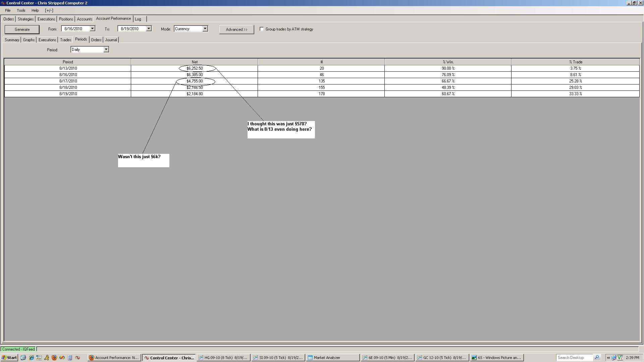The image size is (644, 362).
Task: Click the Firefox quick launch icon
Action: coord(54,358)
